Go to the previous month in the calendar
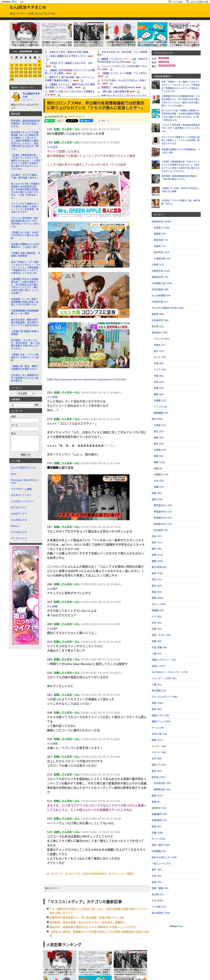Image resolution: width=210 pixels, height=980 pixels. 15,51
